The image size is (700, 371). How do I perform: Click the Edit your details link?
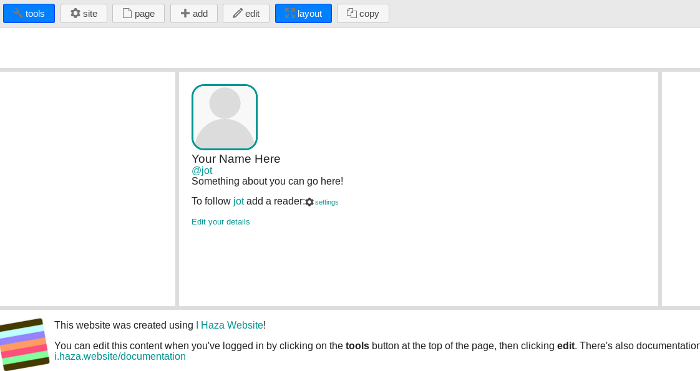click(221, 222)
